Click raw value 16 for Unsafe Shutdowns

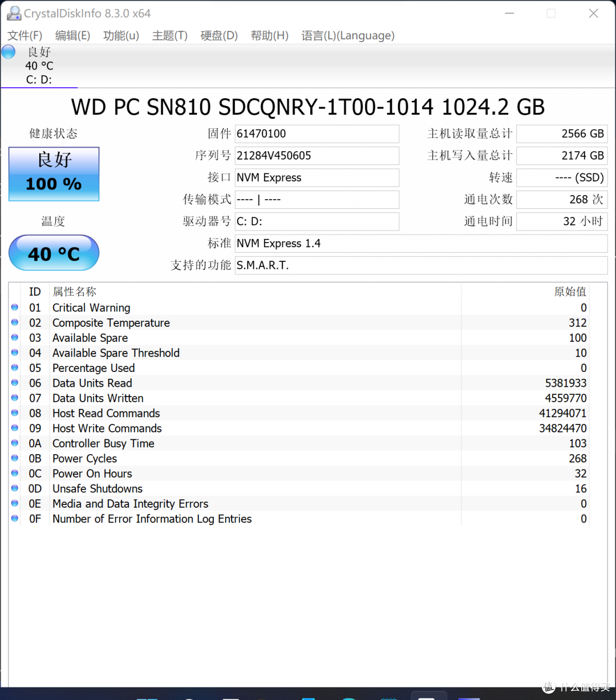[x=581, y=489]
